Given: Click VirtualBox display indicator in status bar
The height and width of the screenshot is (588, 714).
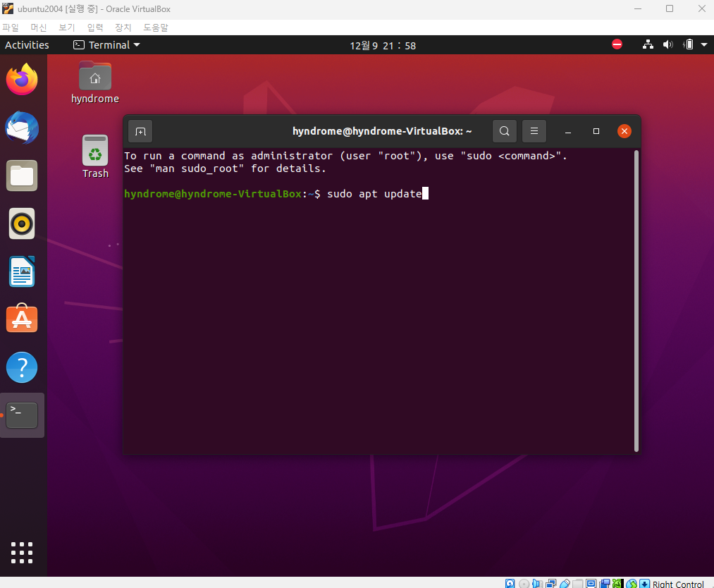Looking at the screenshot, I should pos(591,584).
